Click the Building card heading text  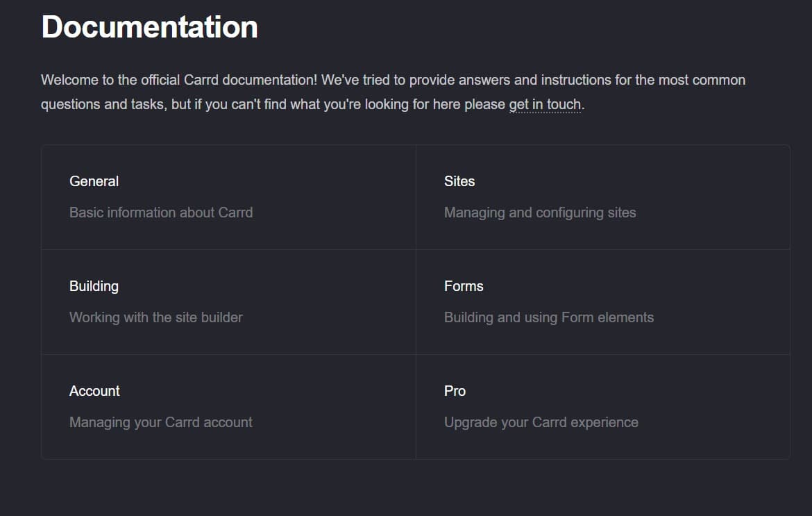(94, 286)
